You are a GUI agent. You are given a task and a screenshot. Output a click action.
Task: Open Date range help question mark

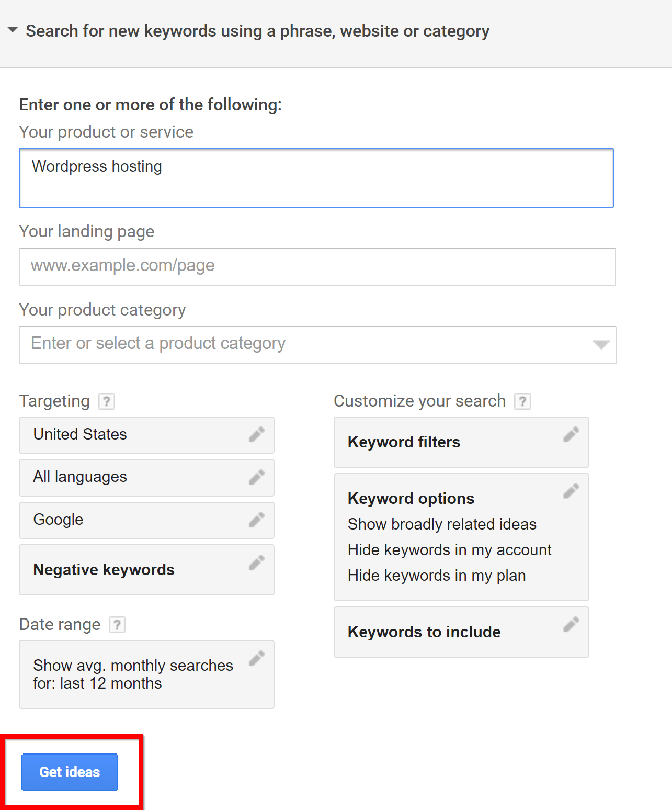pyautogui.click(x=117, y=625)
